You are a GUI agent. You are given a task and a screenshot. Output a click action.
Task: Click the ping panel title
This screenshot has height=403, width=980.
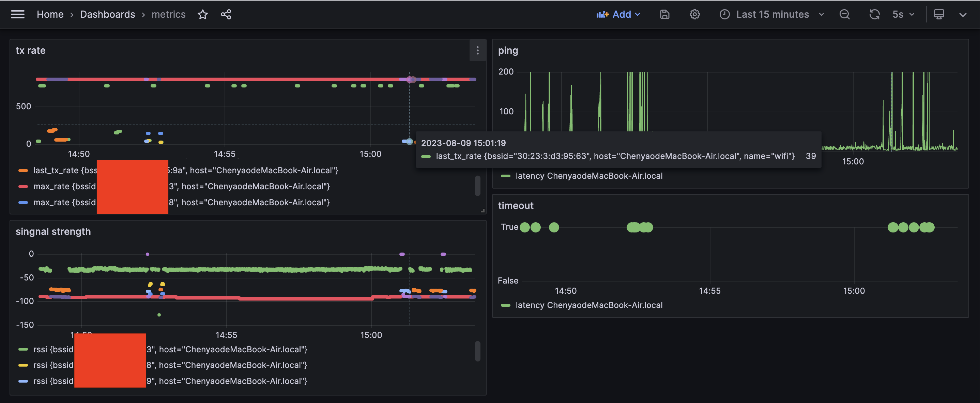(x=508, y=51)
